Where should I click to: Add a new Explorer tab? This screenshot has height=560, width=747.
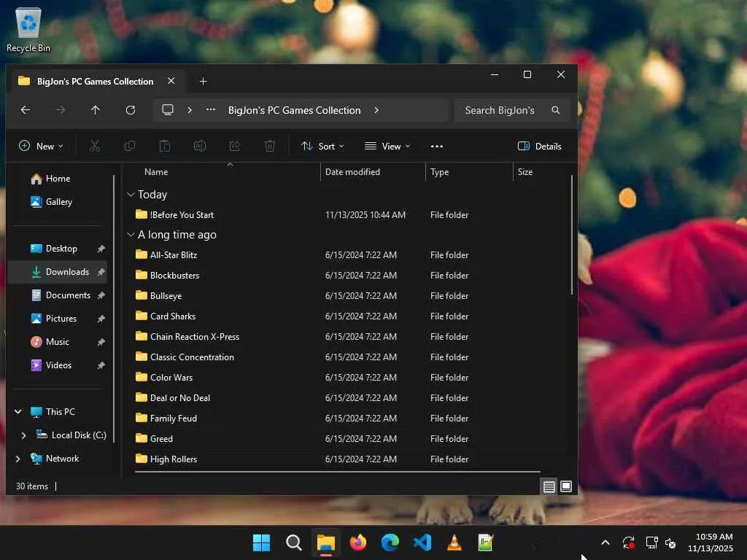coord(203,82)
